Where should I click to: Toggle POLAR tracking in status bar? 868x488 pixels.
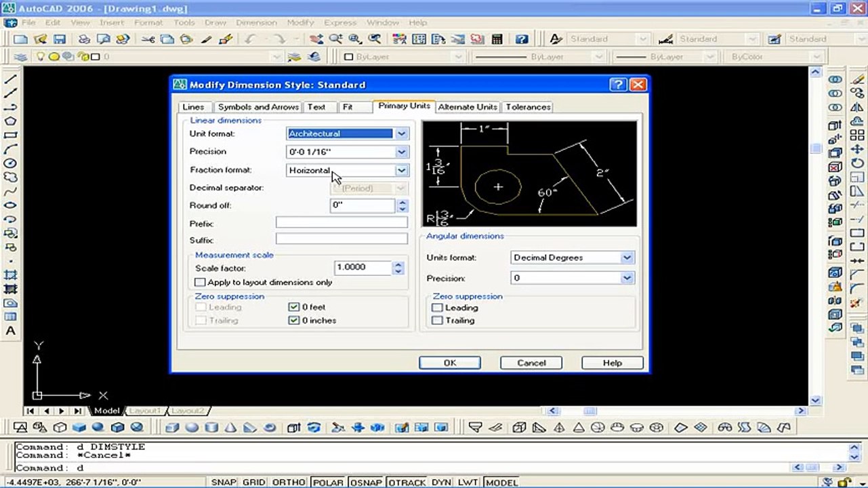[x=328, y=482]
